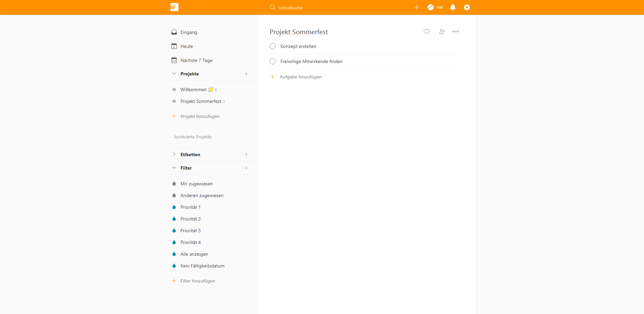Collapse the Projekte section chevron
This screenshot has width=644, height=314.
174,74
